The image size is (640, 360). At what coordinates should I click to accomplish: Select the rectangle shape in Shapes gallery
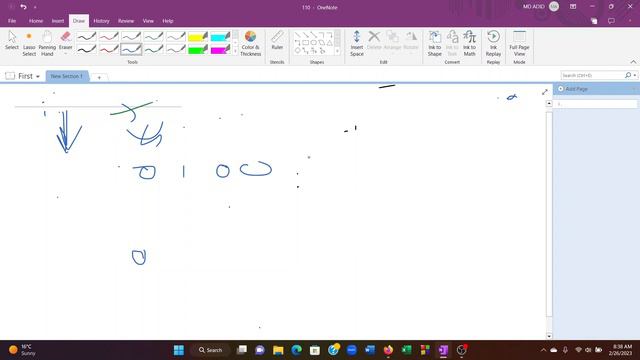305,42
